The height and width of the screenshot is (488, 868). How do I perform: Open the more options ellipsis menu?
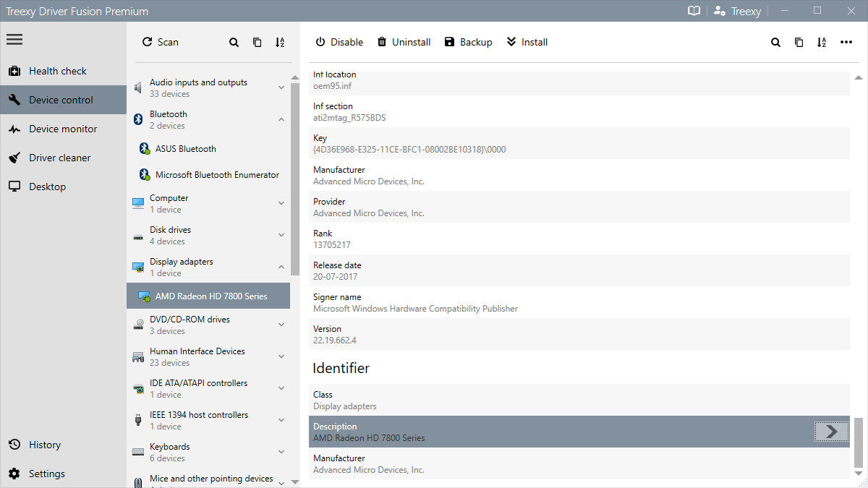click(846, 42)
